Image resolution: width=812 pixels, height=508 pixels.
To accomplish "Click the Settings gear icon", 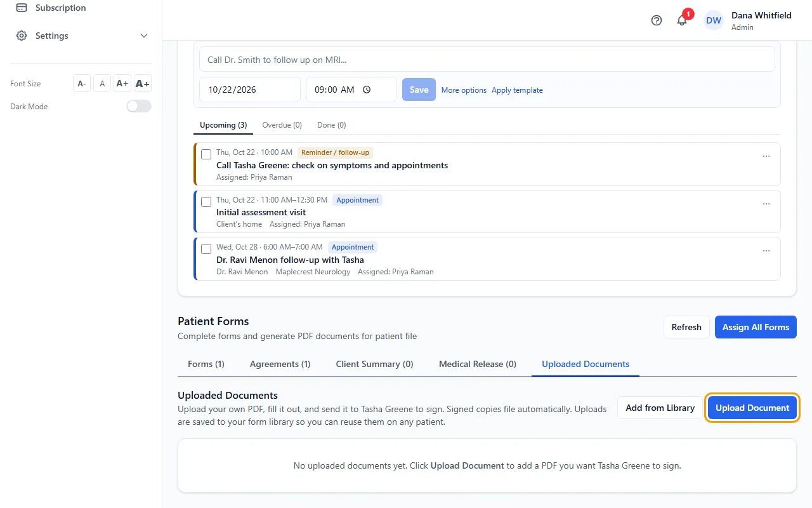I will pos(22,36).
